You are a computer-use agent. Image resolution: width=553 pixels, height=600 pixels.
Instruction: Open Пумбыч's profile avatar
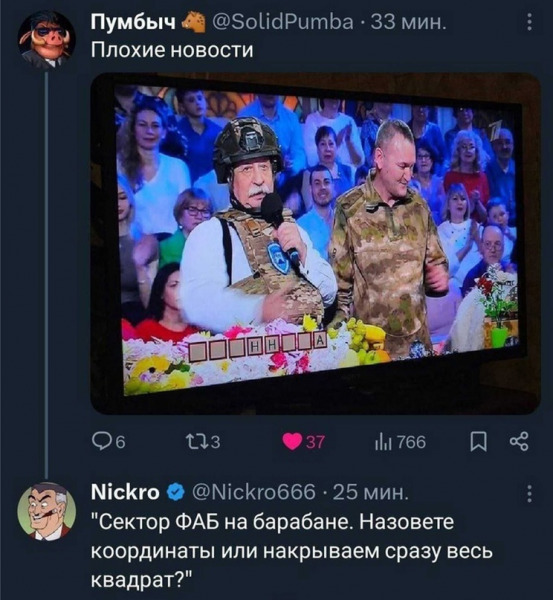coord(46,39)
